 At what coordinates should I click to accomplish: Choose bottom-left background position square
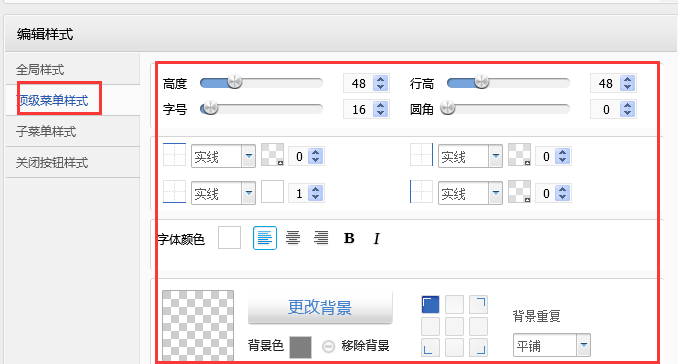pos(430,347)
